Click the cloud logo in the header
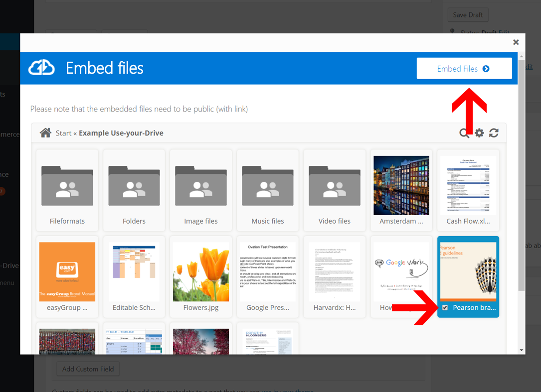Screen dimensions: 541x392 41,68
